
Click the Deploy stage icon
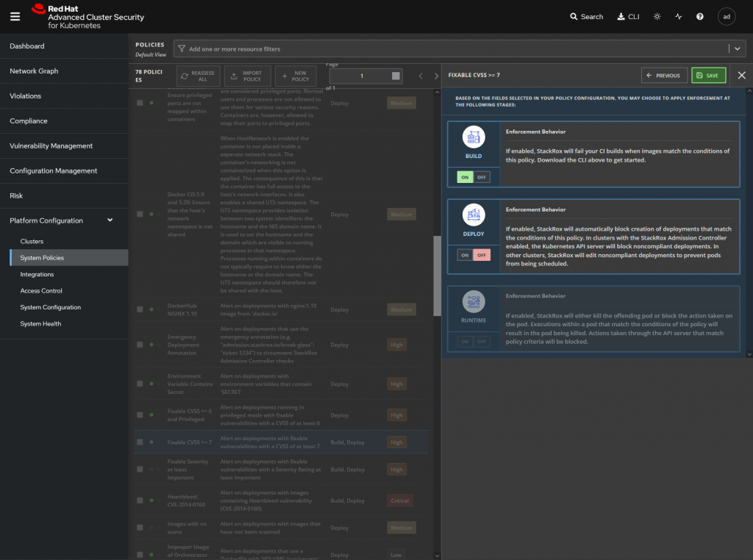point(474,215)
